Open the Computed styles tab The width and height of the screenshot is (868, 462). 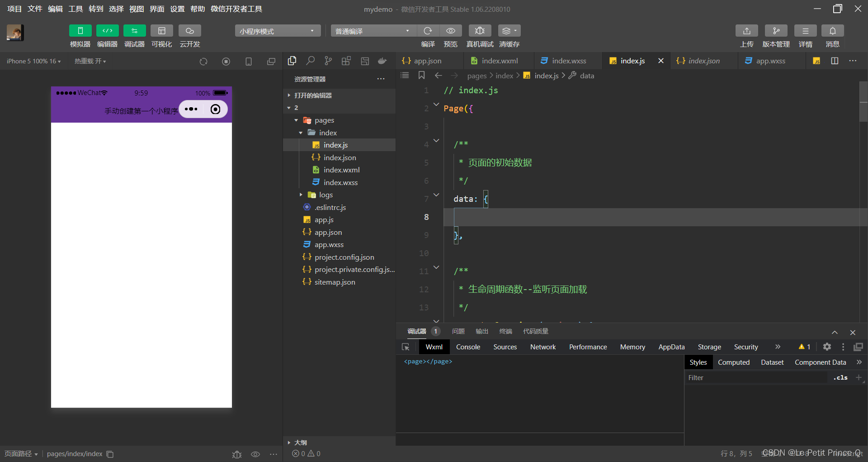[734, 362]
